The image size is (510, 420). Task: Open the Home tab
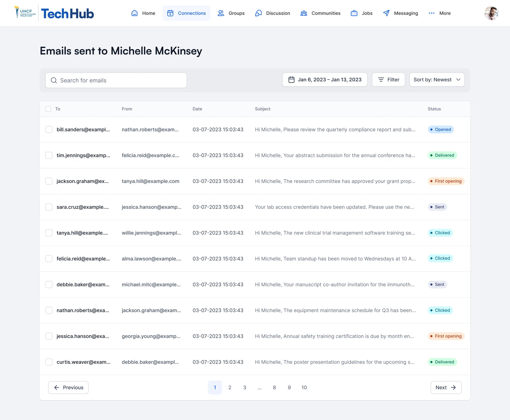(x=143, y=13)
